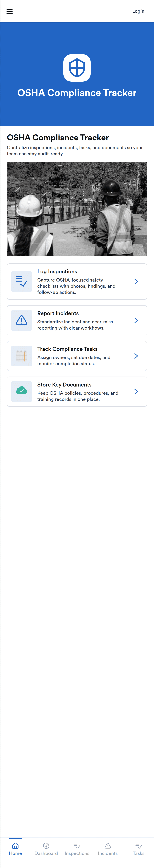Screen dimensions: 154x868
Task: Open the Tasks tab
Action: 138,849
